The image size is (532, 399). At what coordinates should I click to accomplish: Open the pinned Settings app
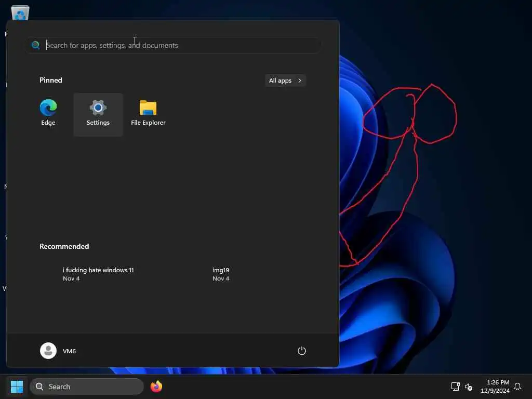98,114
